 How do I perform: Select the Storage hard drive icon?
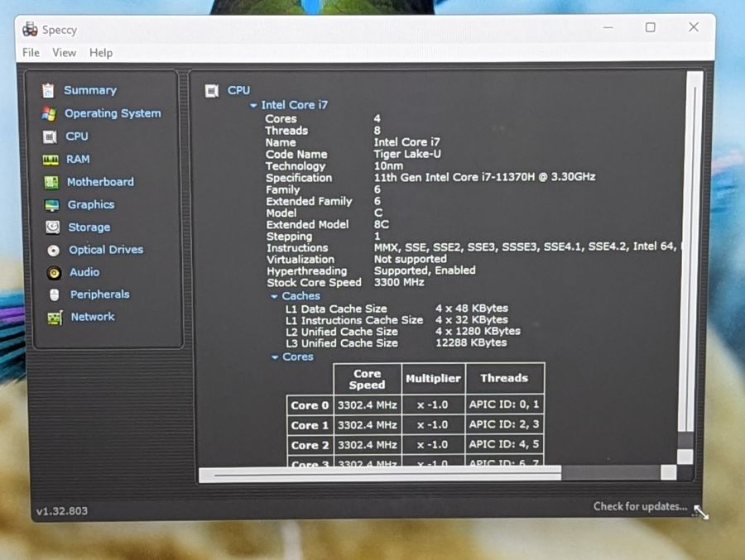pyautogui.click(x=53, y=227)
